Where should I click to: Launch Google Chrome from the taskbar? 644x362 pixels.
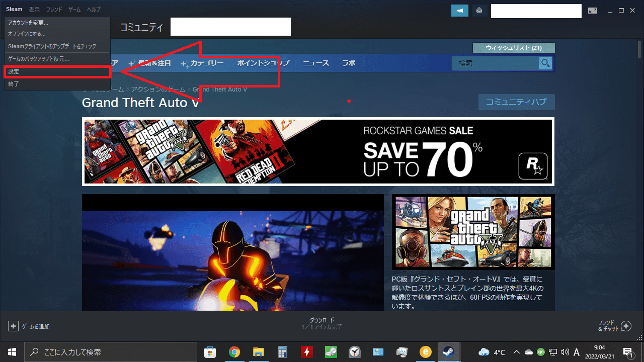coord(234,351)
